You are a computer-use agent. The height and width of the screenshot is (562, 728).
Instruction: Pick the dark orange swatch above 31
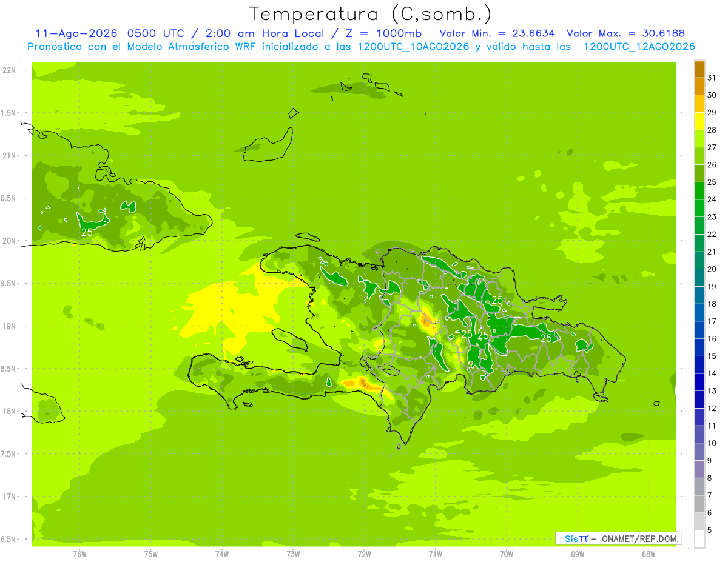pos(699,69)
